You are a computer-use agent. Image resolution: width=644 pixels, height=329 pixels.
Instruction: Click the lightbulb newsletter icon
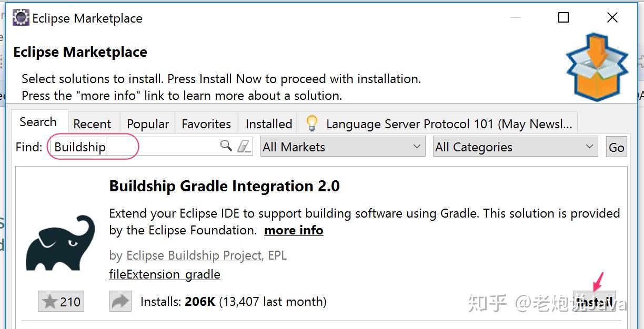pos(312,122)
